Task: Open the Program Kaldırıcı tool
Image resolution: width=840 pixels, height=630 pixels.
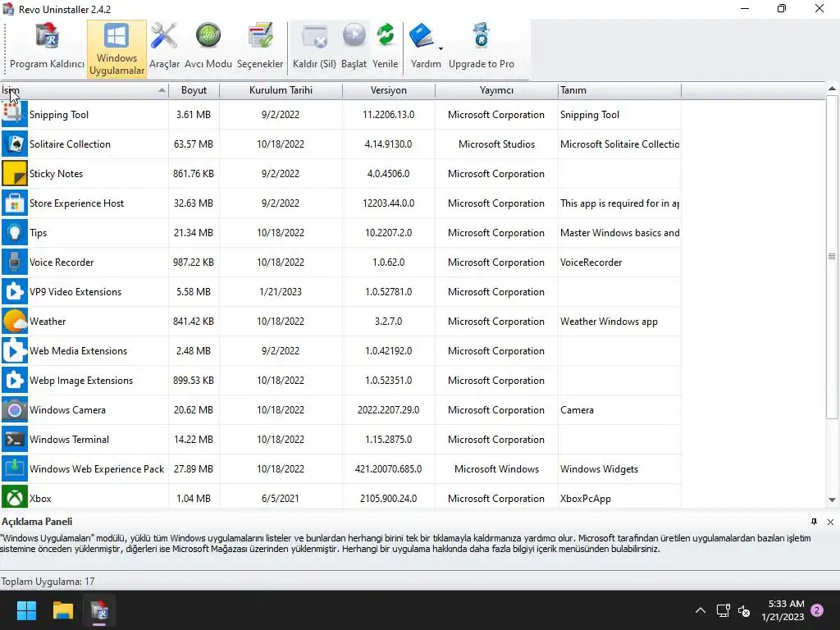Action: coord(47,48)
